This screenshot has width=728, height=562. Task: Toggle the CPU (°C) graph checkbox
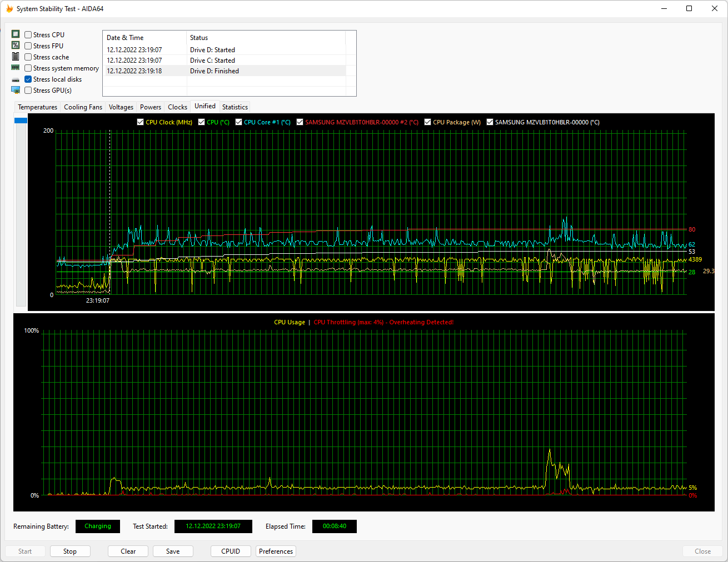202,122
